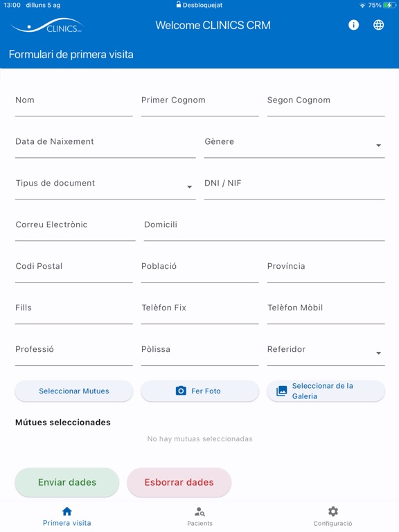The image size is (399, 532).
Task: Expand the Gènere dropdown arrow
Action: point(379,145)
